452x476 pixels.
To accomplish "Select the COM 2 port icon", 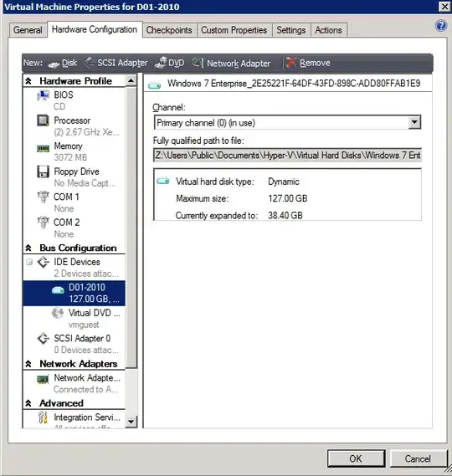I will (43, 223).
